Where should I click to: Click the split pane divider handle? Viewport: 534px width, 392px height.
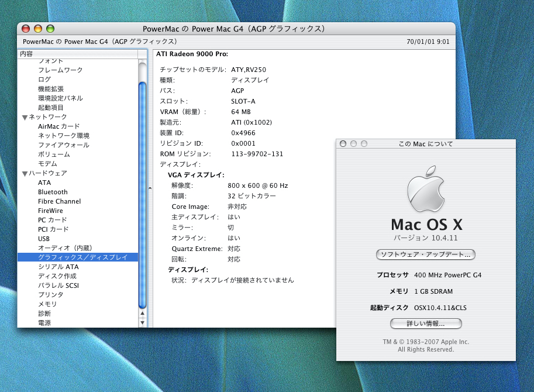[150, 188]
